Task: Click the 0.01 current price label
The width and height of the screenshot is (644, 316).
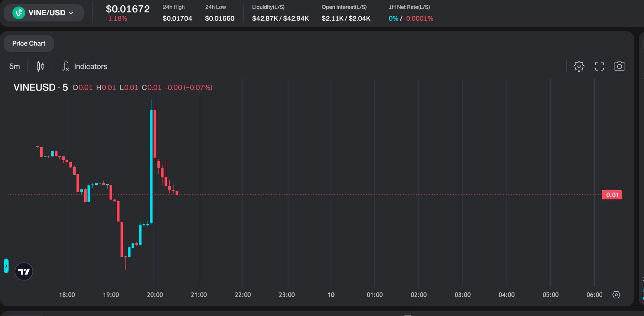Action: click(612, 195)
